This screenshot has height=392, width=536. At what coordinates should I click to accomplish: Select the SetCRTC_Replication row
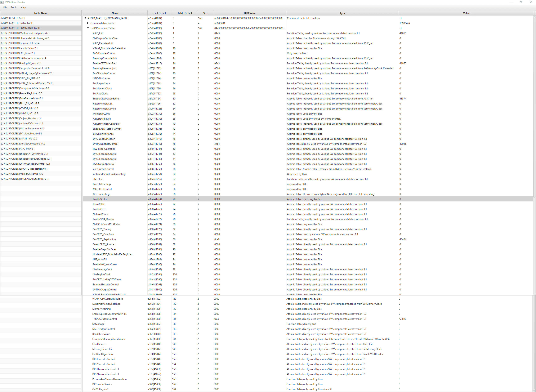tap(308, 239)
